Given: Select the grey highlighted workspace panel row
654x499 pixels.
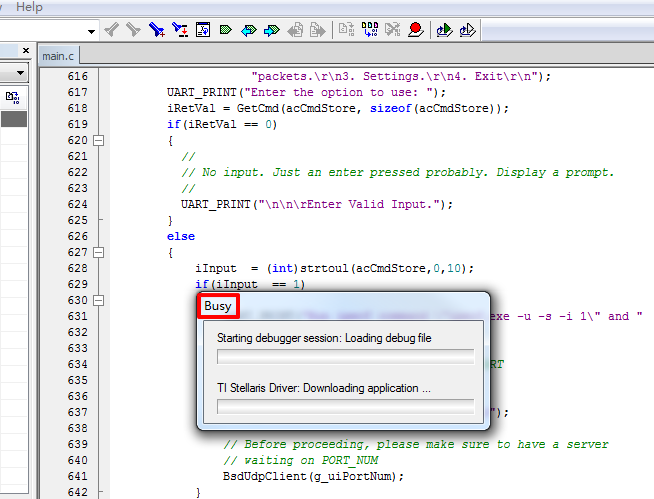Looking at the screenshot, I should [x=14, y=119].
